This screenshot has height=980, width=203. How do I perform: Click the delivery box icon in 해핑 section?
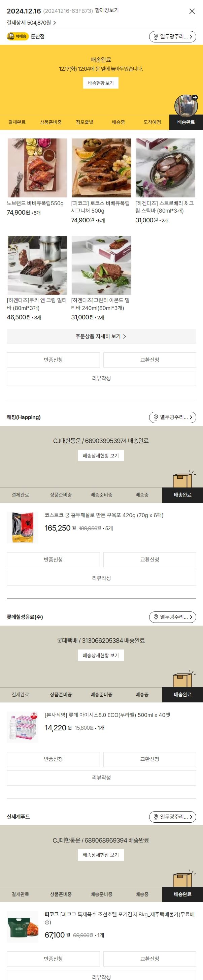tap(183, 480)
